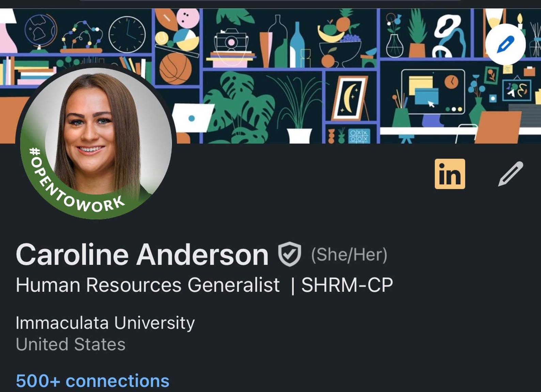Click the gold LinkedIn Premium badge
Image resolution: width=541 pixels, height=392 pixels.
pos(450,174)
